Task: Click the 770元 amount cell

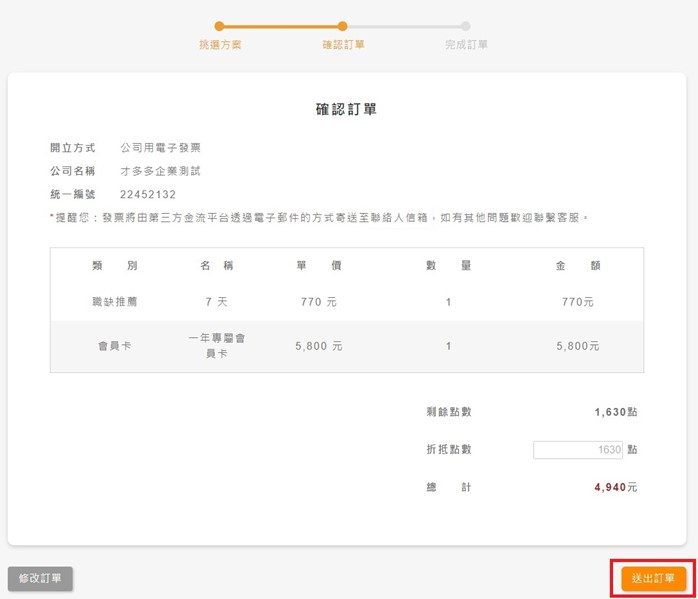Action: [x=578, y=302]
